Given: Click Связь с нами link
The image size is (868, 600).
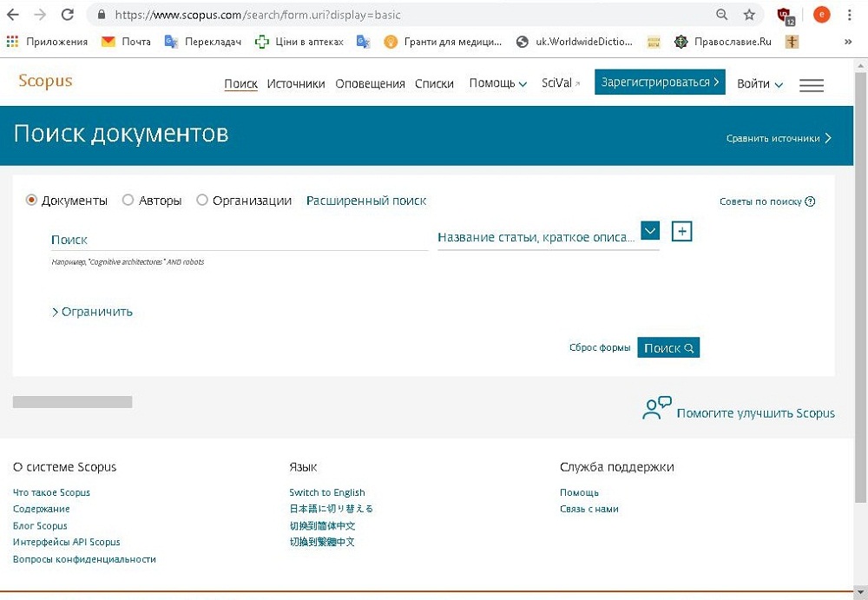Looking at the screenshot, I should [x=589, y=509].
